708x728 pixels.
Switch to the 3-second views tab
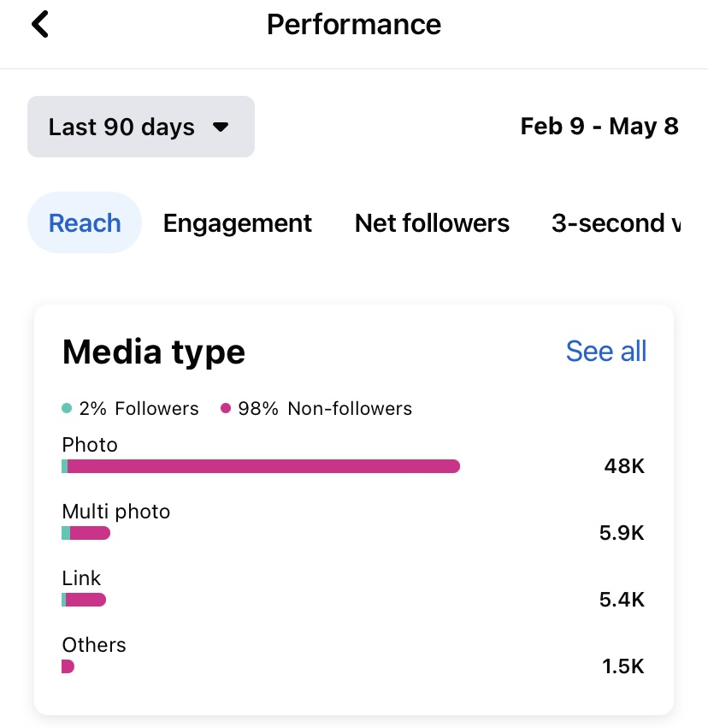616,223
